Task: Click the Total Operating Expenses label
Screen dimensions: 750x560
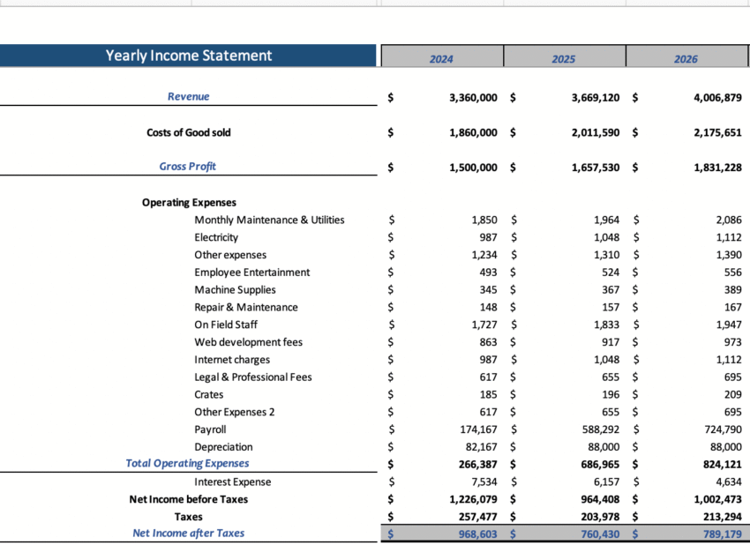Action: tap(187, 463)
